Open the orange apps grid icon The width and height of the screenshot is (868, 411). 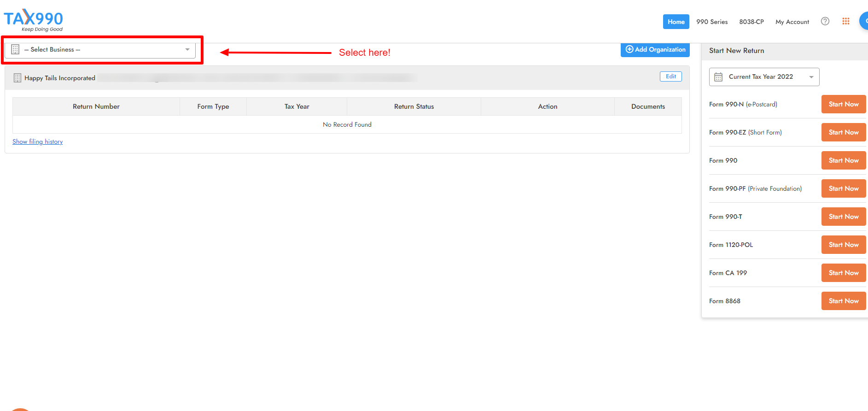click(846, 21)
